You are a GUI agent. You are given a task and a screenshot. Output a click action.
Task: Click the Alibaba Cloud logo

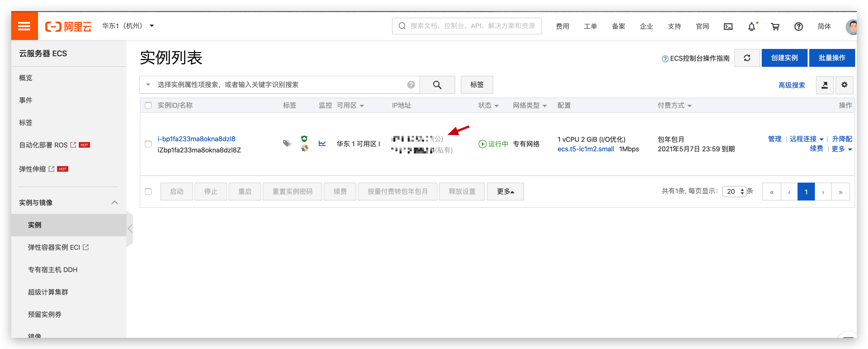pyautogui.click(x=69, y=26)
